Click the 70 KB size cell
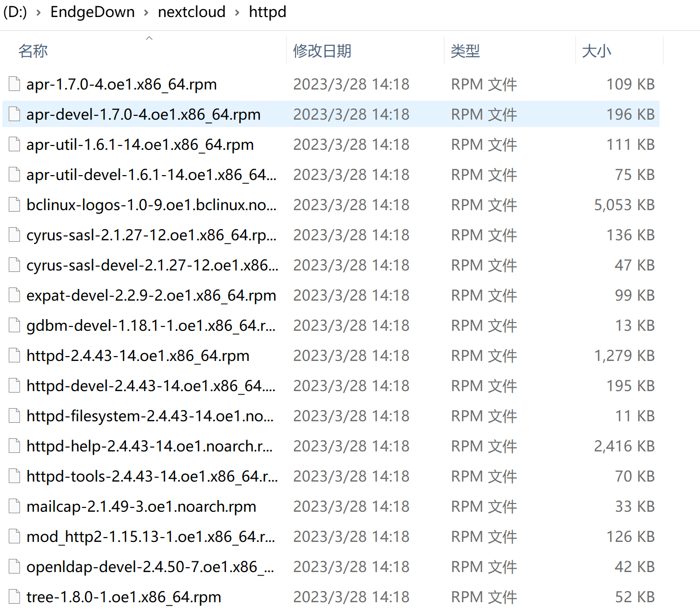The height and width of the screenshot is (610, 700). click(x=635, y=476)
